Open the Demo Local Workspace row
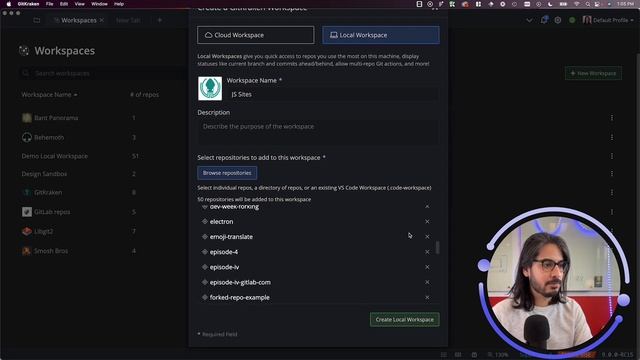This screenshot has width=640, height=360. pyautogui.click(x=55, y=156)
